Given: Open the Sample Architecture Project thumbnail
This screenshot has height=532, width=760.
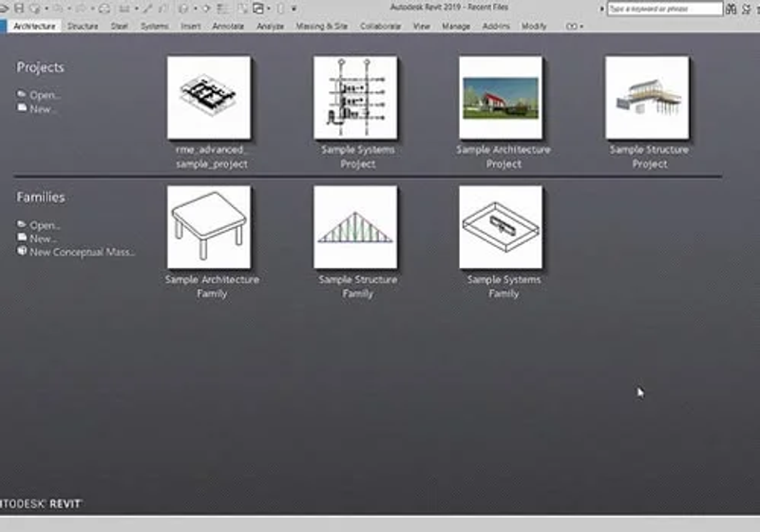Looking at the screenshot, I should [x=501, y=98].
